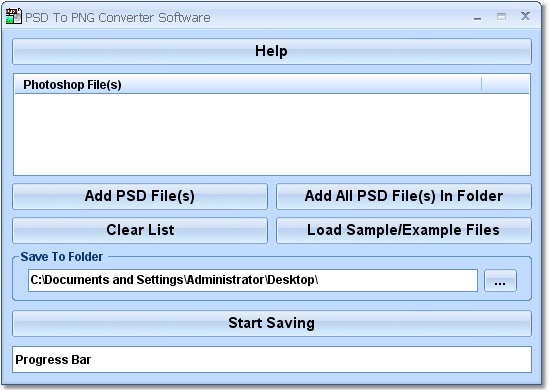This screenshot has width=549, height=392.
Task: Start Saving the converted files
Action: 272,323
